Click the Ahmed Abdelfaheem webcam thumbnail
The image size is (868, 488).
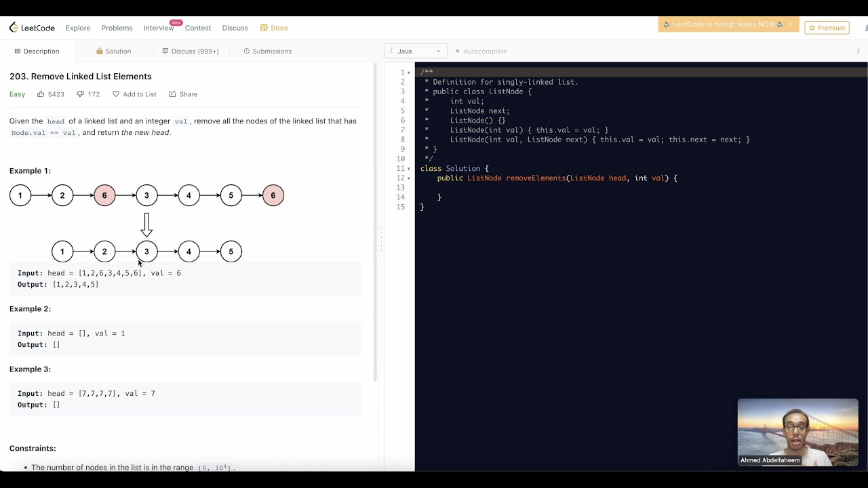click(x=797, y=432)
